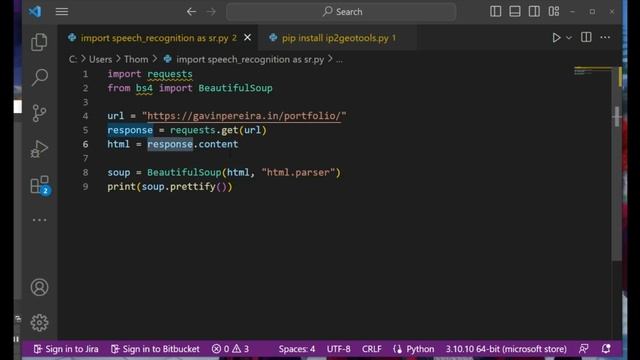Sign in to Bitbucket from status bar

point(155,349)
